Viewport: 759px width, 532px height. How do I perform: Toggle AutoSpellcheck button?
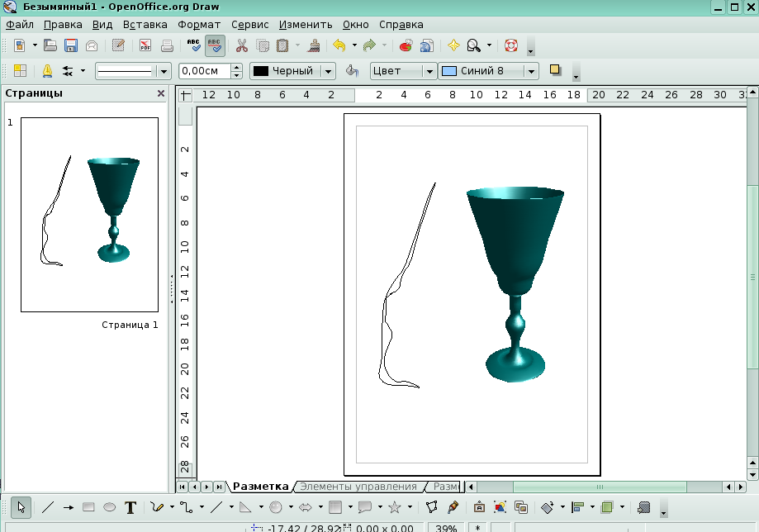click(x=215, y=45)
